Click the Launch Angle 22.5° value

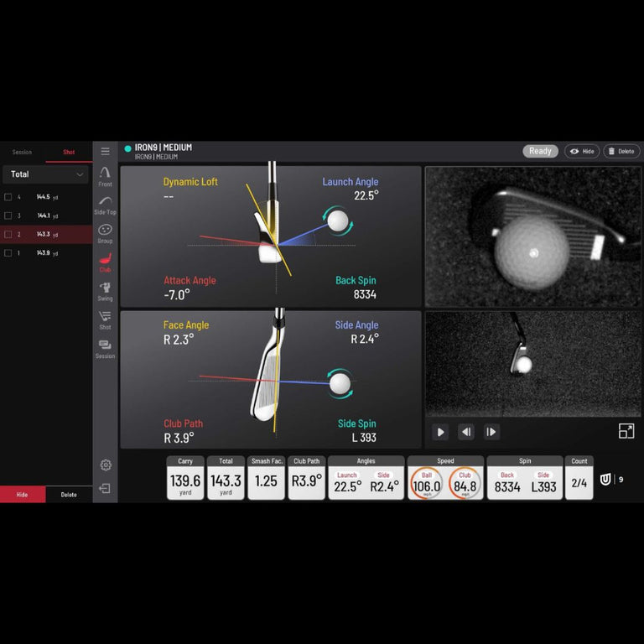click(366, 195)
